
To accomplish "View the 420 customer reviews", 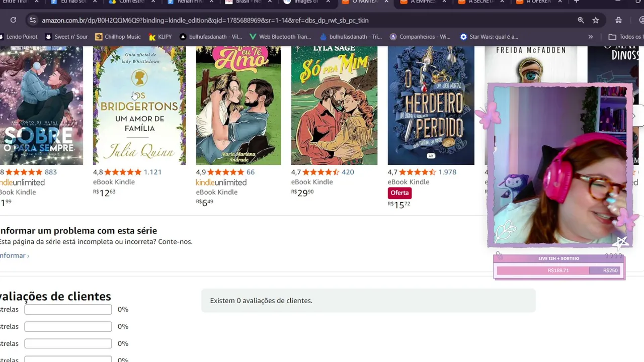I will (x=348, y=172).
